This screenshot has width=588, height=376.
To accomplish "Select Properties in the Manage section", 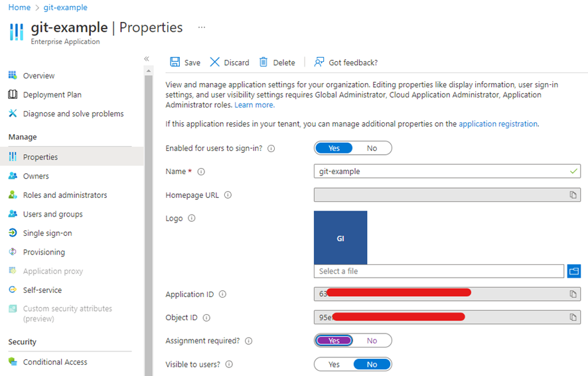I will pos(71,157).
